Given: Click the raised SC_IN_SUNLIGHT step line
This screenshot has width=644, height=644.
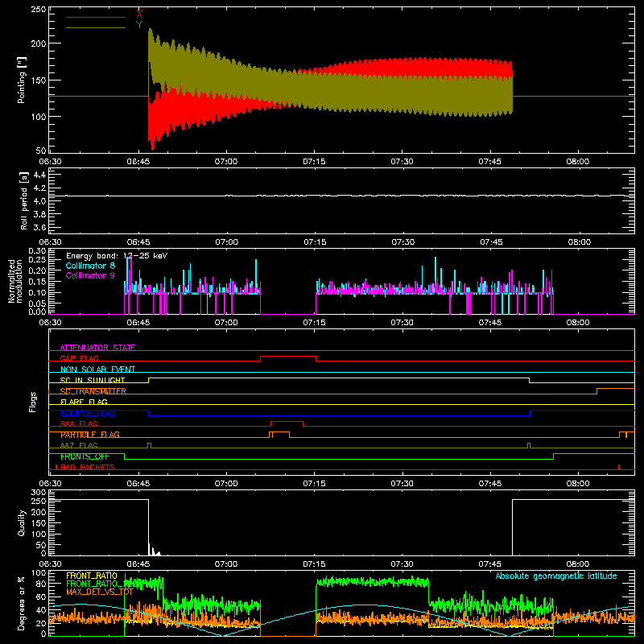Looking at the screenshot, I should click(x=339, y=378).
